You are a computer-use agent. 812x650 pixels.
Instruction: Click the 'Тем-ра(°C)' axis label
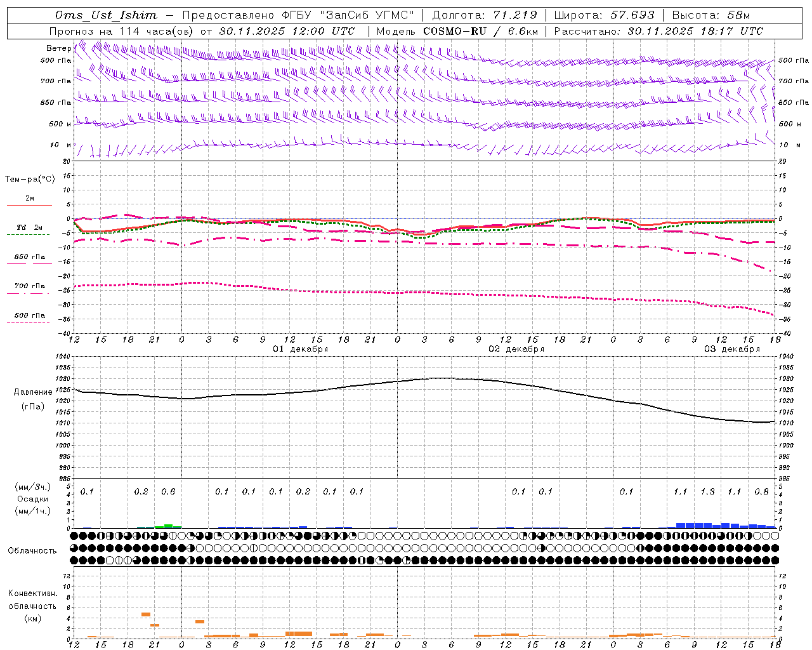[x=30, y=180]
